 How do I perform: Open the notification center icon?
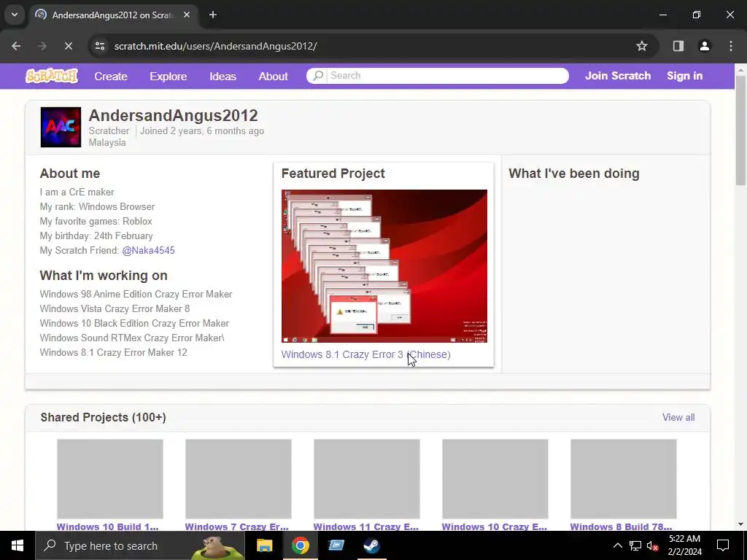(723, 545)
